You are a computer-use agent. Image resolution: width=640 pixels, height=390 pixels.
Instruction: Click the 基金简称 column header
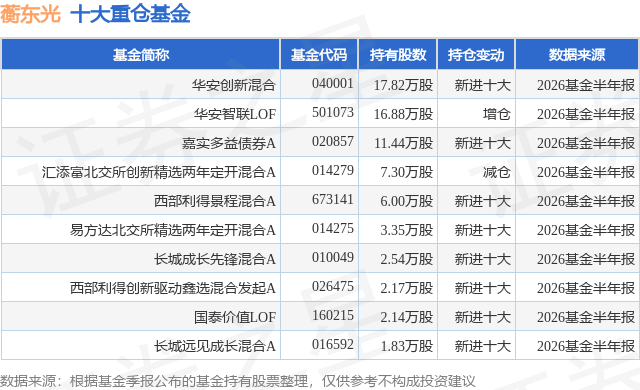coord(141,55)
